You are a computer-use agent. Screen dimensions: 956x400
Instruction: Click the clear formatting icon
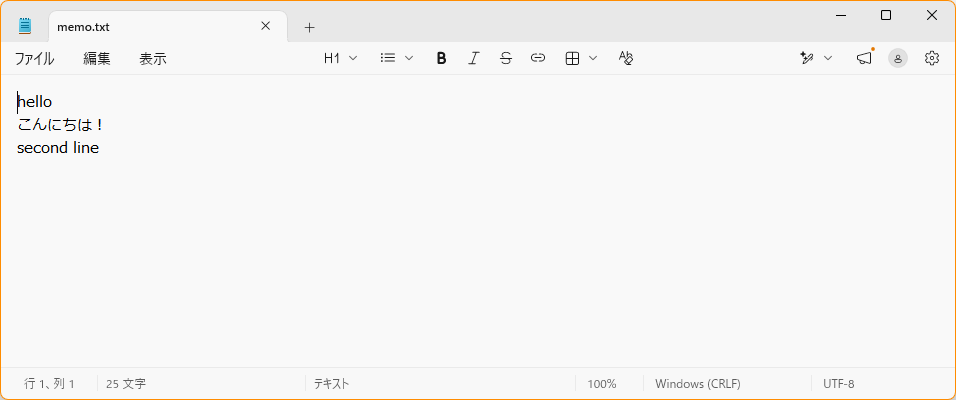click(626, 58)
